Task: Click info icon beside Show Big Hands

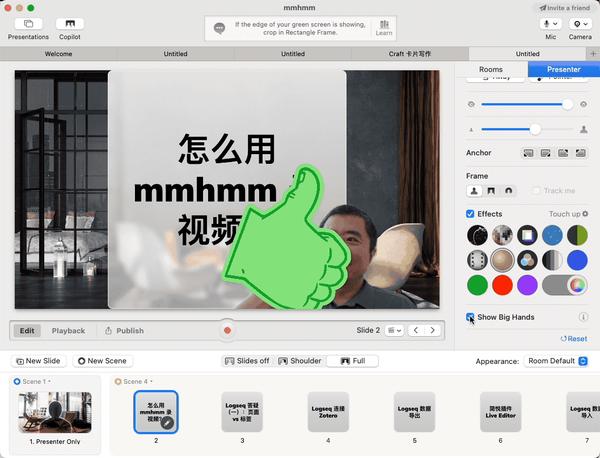Action: point(583,317)
